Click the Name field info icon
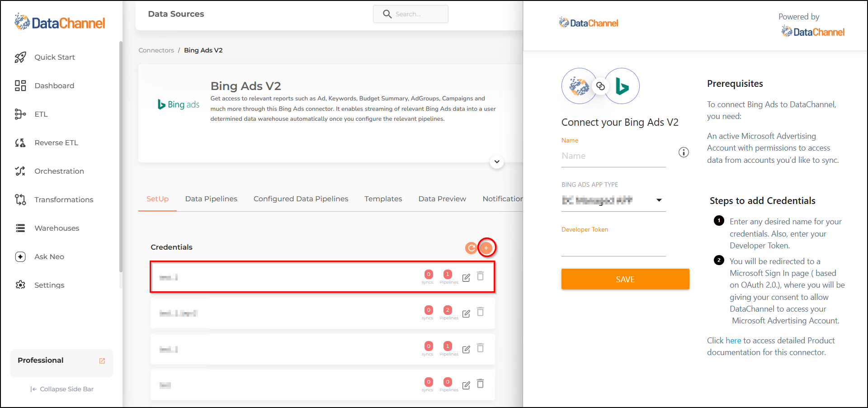Screen dimensions: 868x408 (x=684, y=152)
